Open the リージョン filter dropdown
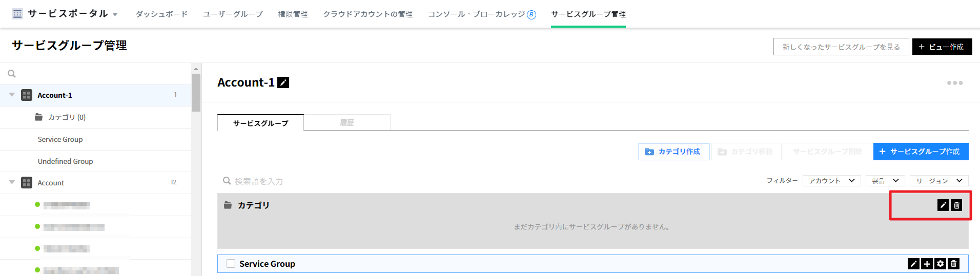The width and height of the screenshot is (980, 276). 938,181
